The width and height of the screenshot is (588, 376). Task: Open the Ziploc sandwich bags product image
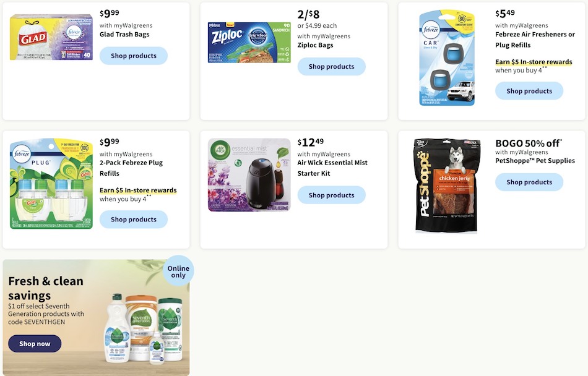(249, 42)
